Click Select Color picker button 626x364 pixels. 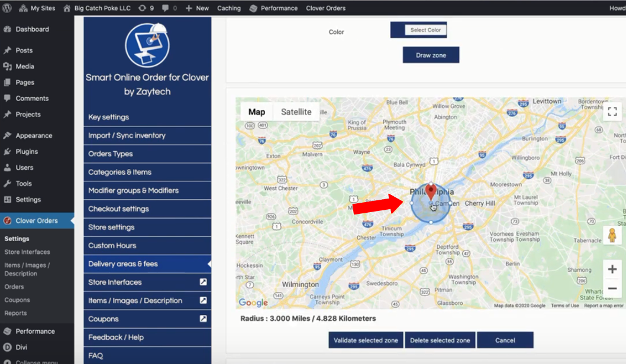point(425,30)
